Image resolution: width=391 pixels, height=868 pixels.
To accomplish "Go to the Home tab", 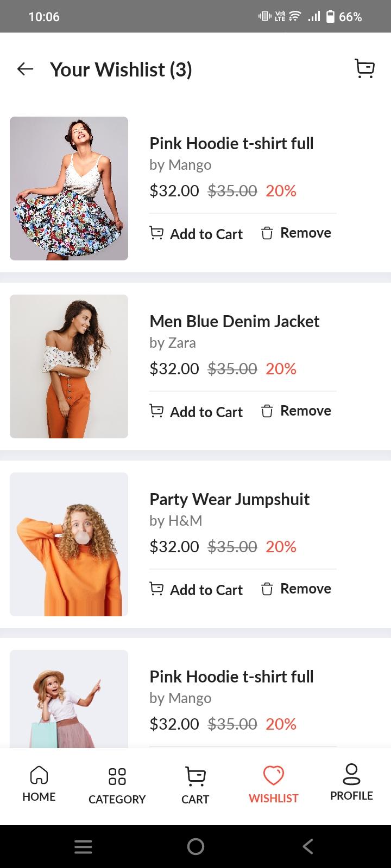I will [39, 783].
